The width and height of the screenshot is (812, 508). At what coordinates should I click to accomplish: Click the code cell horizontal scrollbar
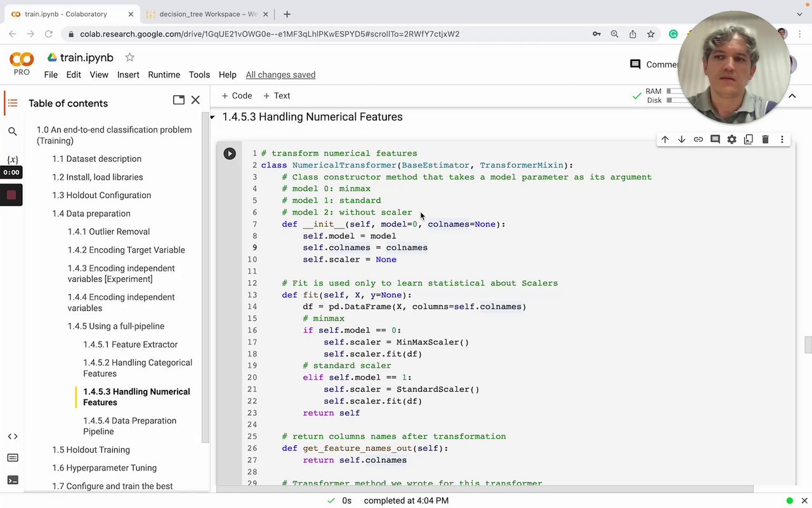[x=485, y=489]
